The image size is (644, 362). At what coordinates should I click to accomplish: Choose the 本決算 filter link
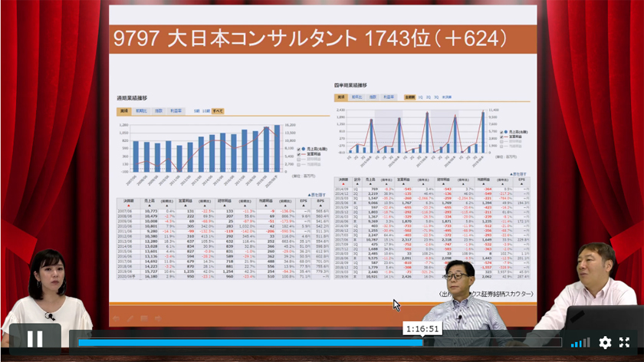tap(446, 97)
